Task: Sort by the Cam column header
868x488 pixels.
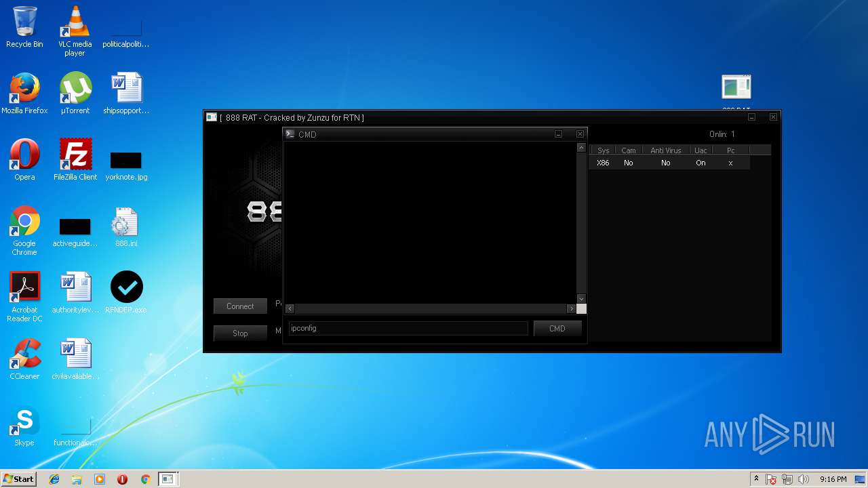Action: pos(629,150)
